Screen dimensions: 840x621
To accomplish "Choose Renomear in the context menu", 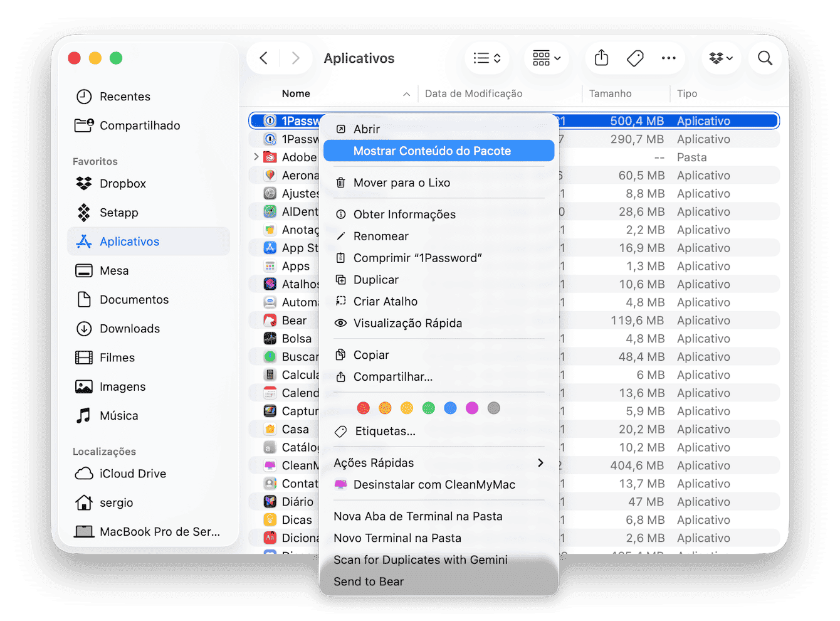I will [439, 236].
